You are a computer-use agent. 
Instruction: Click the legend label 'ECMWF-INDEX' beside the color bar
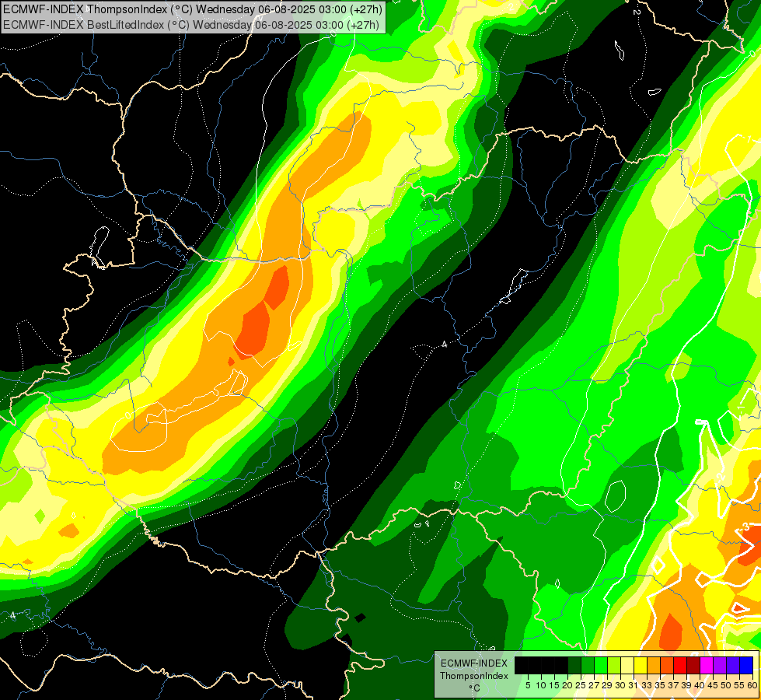tap(474, 663)
